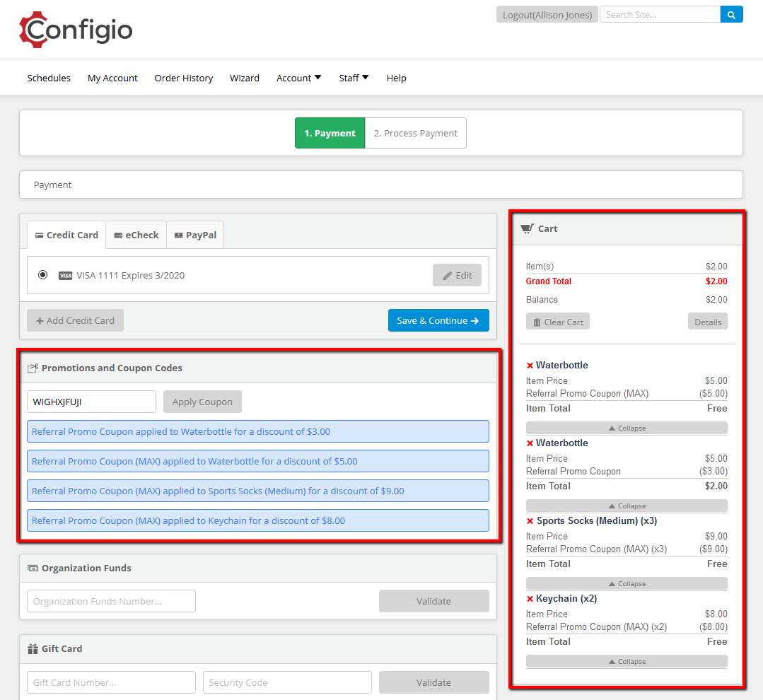Viewport: 763px width, 700px height.
Task: Click the Clear Cart trash button
Action: tap(558, 322)
